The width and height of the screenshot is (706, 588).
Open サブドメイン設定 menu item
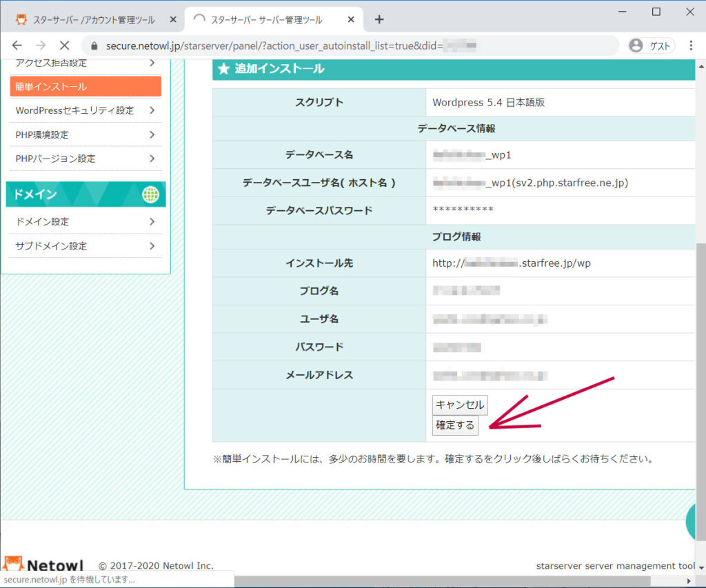(85, 246)
